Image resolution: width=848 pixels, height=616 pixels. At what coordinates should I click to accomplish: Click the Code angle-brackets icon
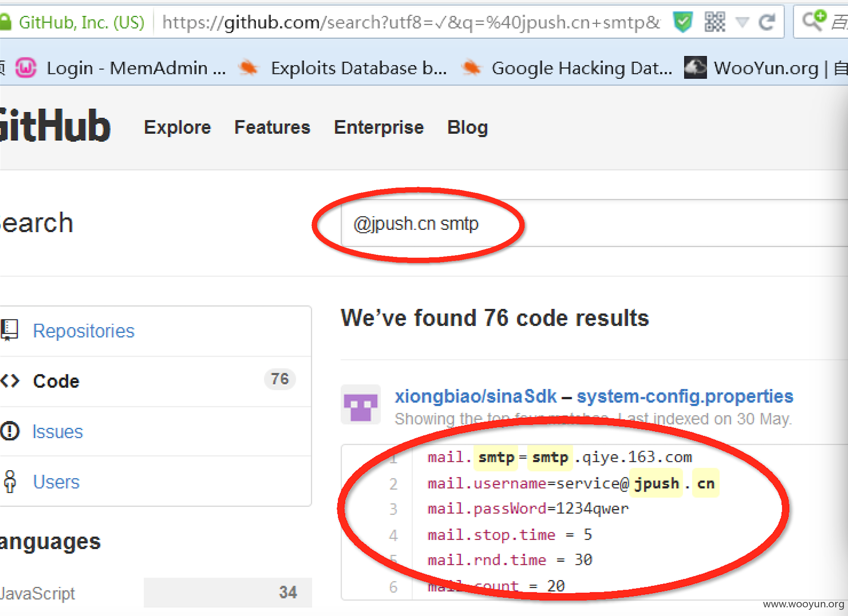click(10, 381)
